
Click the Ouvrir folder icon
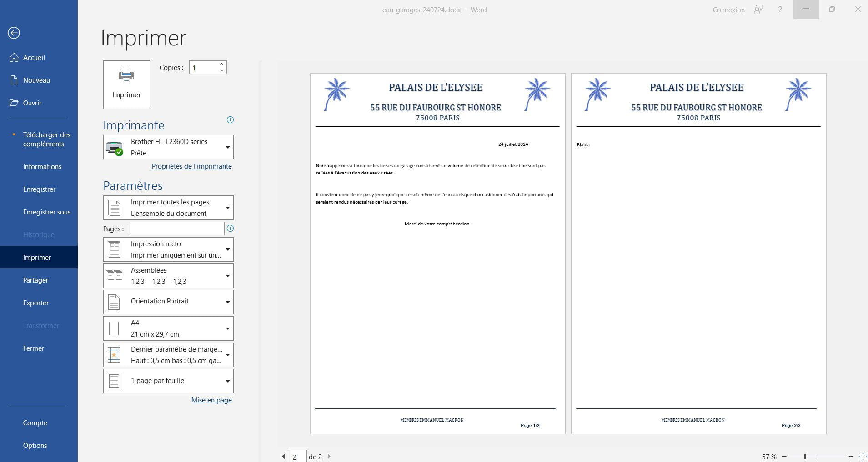click(14, 103)
